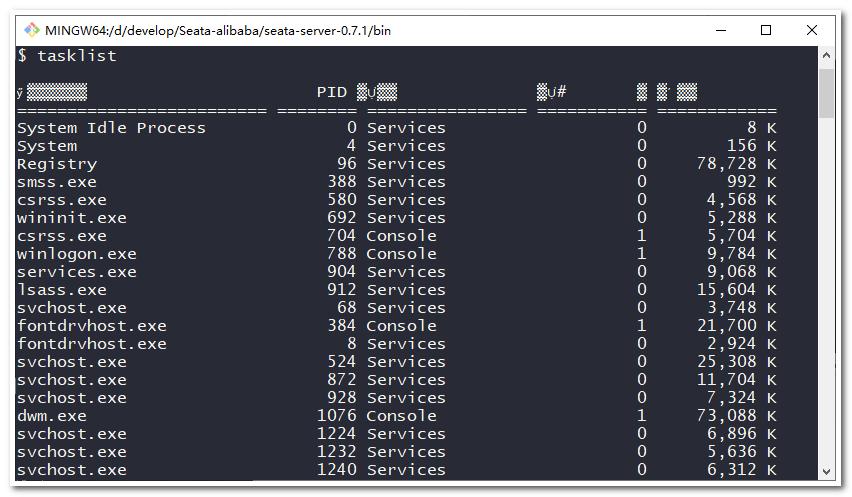
Task: Click PID 928 of svchost.exe
Action: [342, 398]
